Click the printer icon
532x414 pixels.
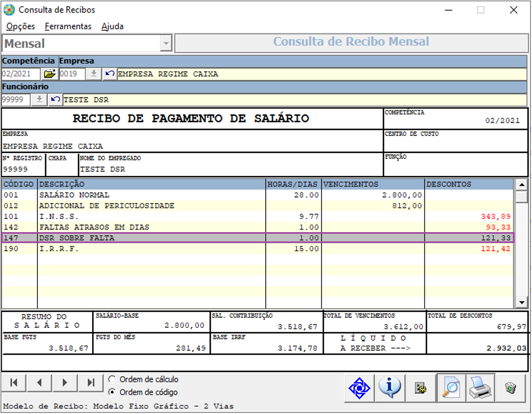pos(480,388)
